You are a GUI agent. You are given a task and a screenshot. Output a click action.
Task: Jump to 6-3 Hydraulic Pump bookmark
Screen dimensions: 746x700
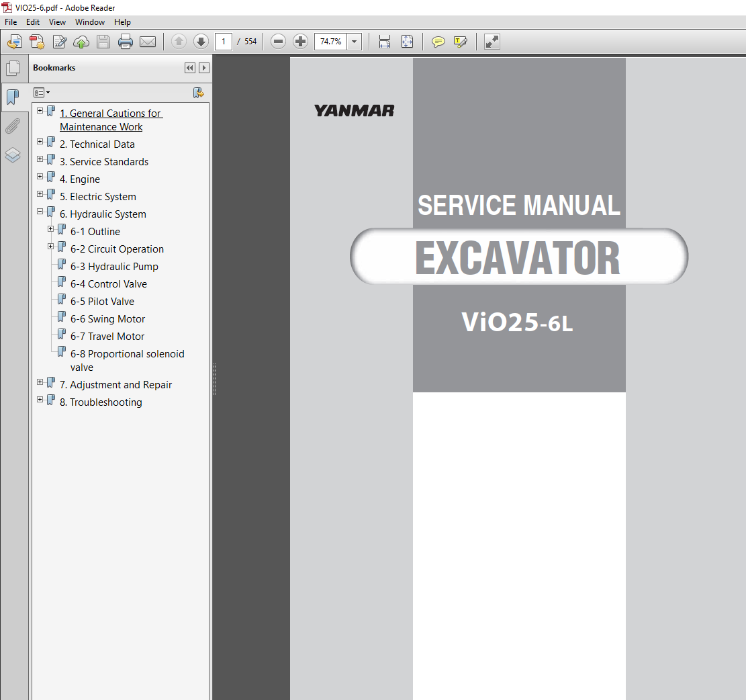click(114, 267)
